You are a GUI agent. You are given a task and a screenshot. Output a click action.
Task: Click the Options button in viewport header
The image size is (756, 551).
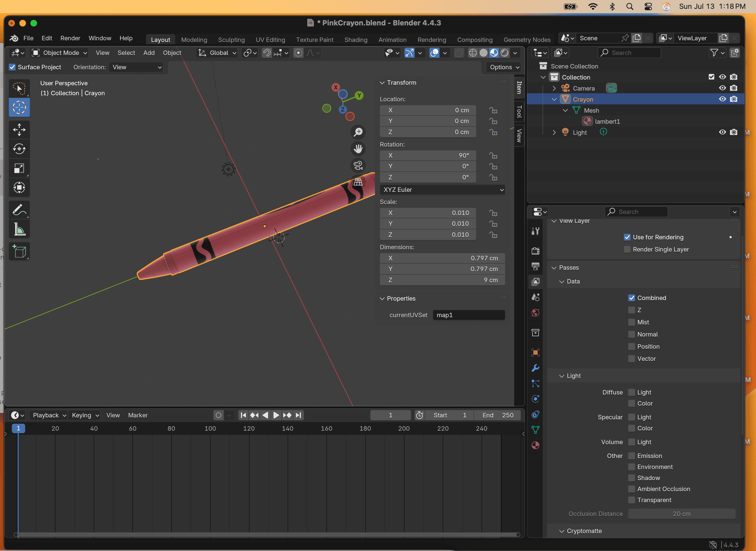(504, 67)
